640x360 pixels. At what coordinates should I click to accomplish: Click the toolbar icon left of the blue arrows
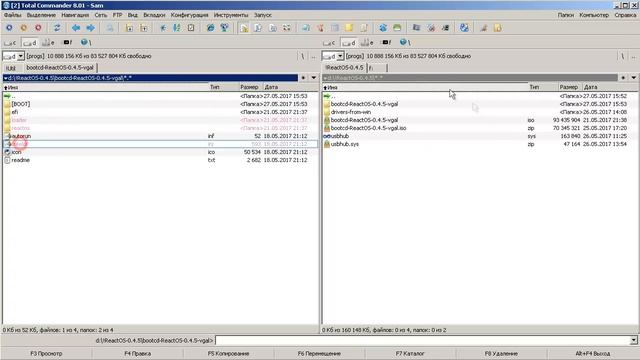point(57,28)
